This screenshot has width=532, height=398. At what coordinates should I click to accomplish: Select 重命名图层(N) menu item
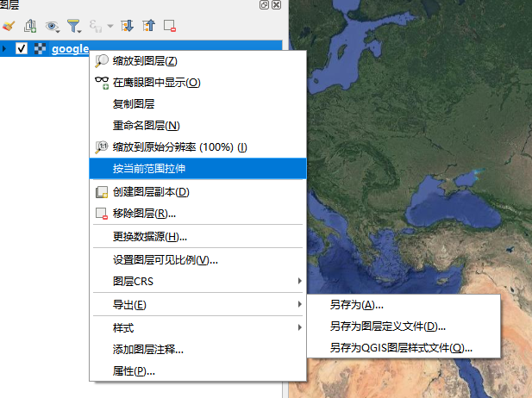[197, 126]
